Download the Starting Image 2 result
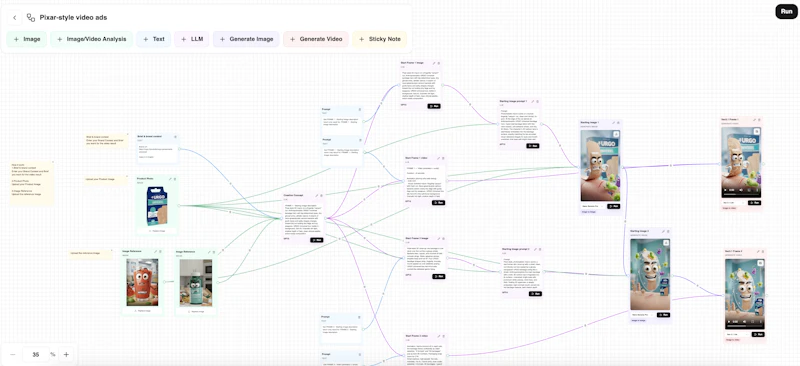Viewport: 800px width, 366px height. click(x=666, y=243)
